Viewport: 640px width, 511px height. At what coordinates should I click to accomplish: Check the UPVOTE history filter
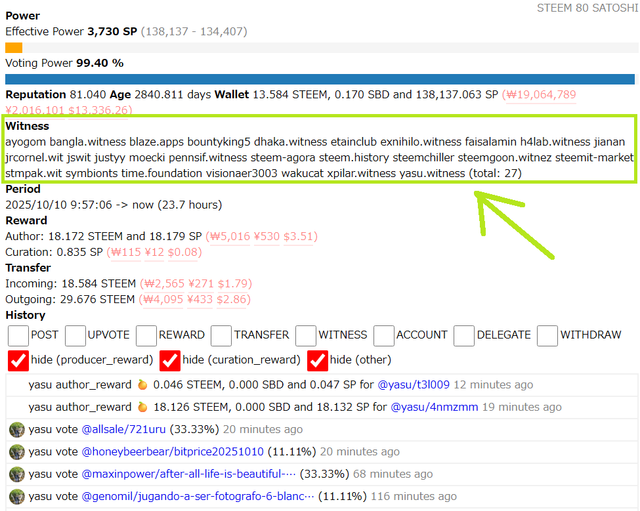click(75, 335)
